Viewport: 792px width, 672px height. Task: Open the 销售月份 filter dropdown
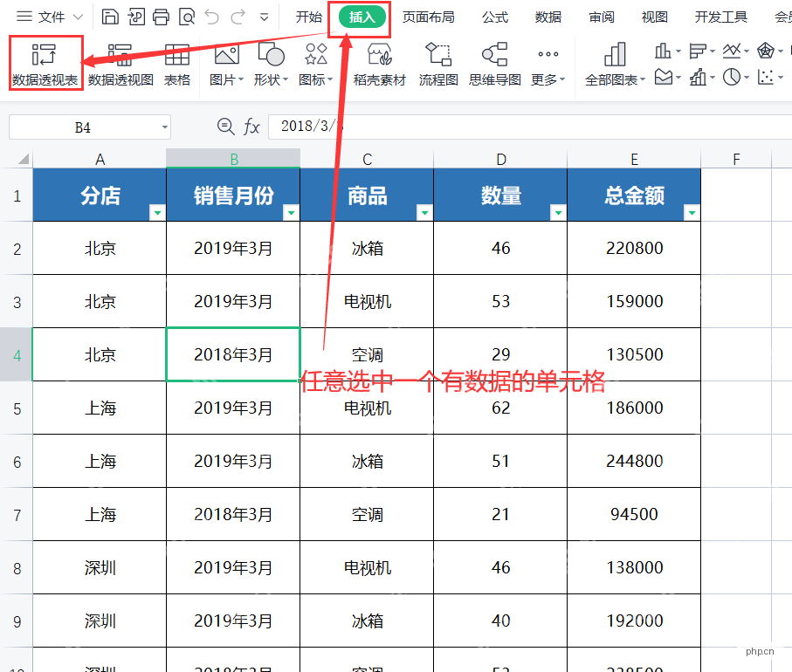click(x=291, y=213)
